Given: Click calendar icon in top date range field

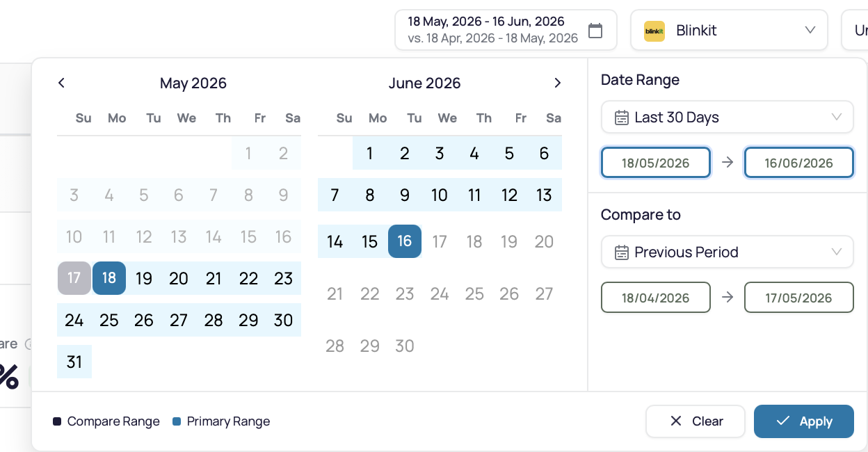Looking at the screenshot, I should point(595,30).
